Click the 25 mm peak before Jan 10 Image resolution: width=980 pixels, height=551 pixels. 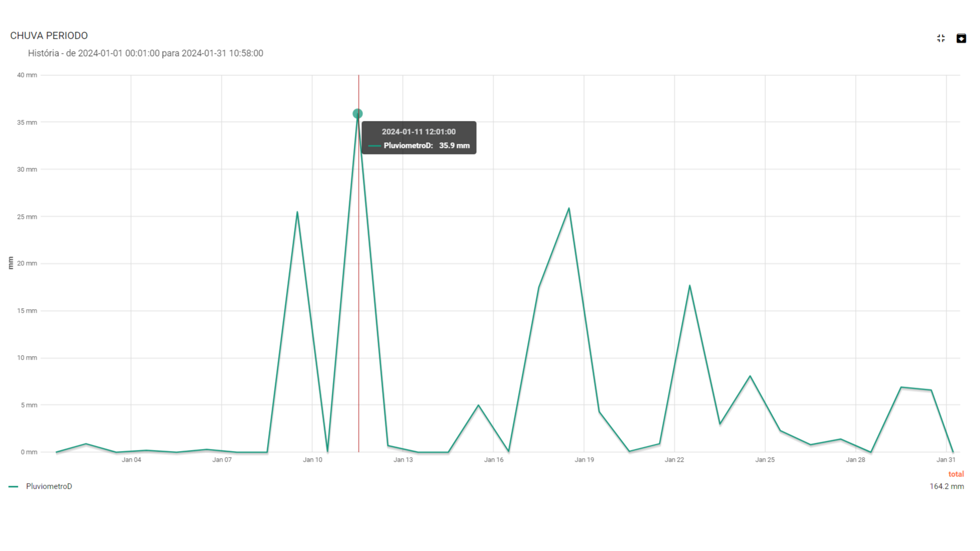pyautogui.click(x=297, y=212)
